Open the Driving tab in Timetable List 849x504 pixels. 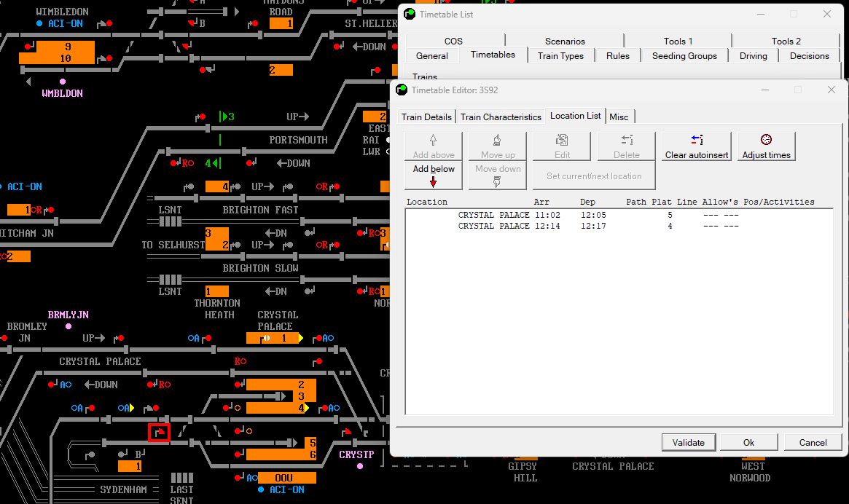pyautogui.click(x=753, y=56)
